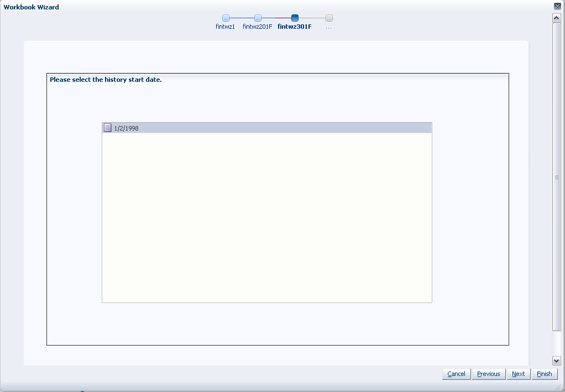Click the scrollbar down arrow

coord(556,360)
